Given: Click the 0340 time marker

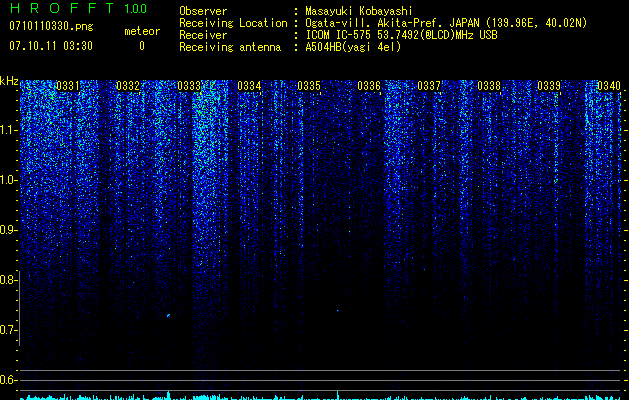Looking at the screenshot, I should (x=609, y=85).
